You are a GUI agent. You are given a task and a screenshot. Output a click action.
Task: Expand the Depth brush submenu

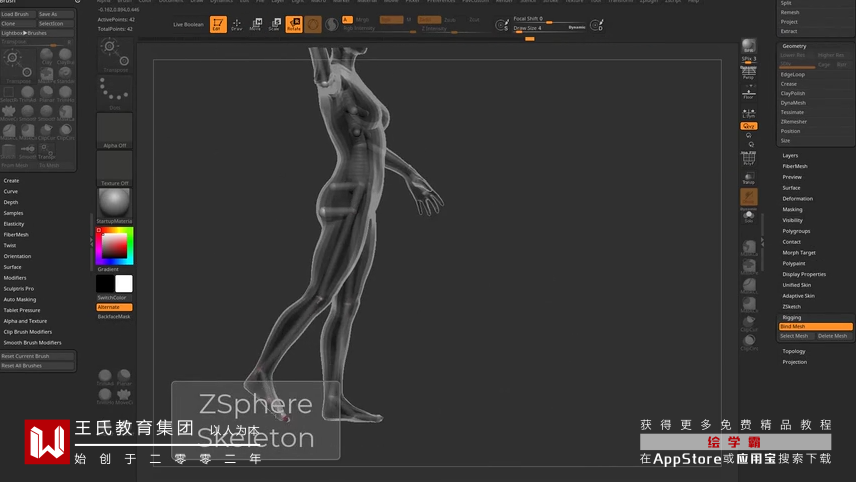tap(11, 203)
